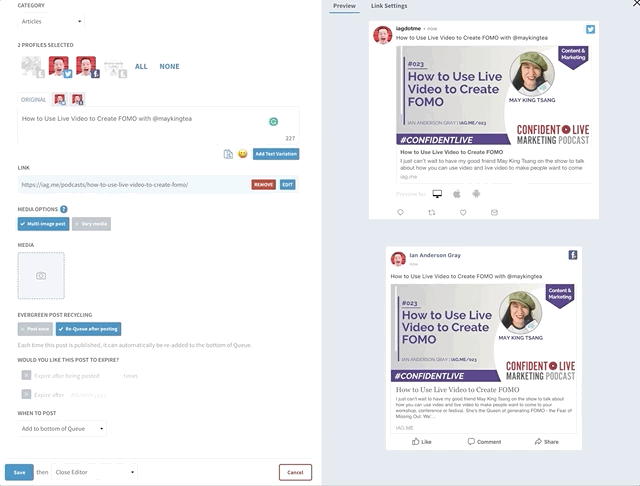Viewport: 640px width, 486px height.
Task: Select ALL profiles
Action: (x=141, y=67)
